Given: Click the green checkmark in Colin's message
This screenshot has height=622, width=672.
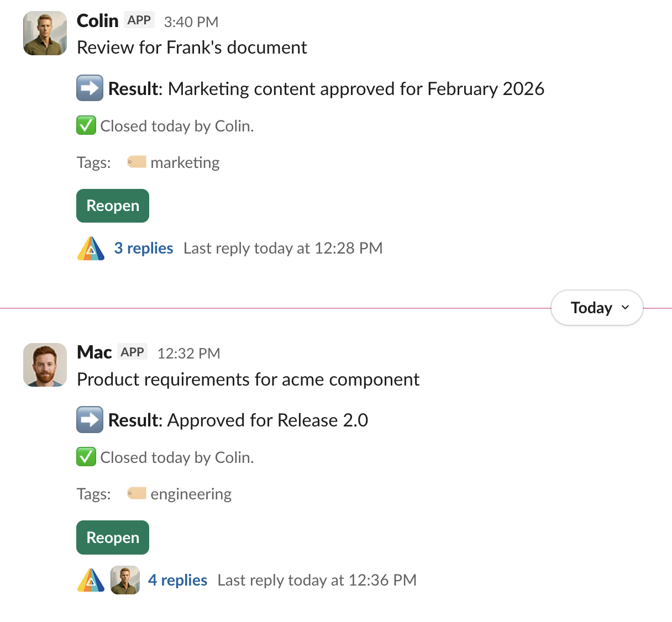Looking at the screenshot, I should click(86, 126).
